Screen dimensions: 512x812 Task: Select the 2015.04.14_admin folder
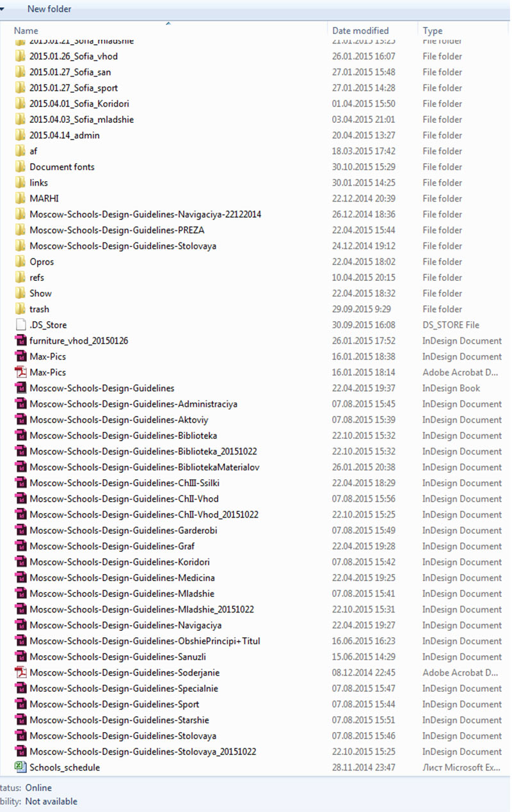[x=64, y=136]
